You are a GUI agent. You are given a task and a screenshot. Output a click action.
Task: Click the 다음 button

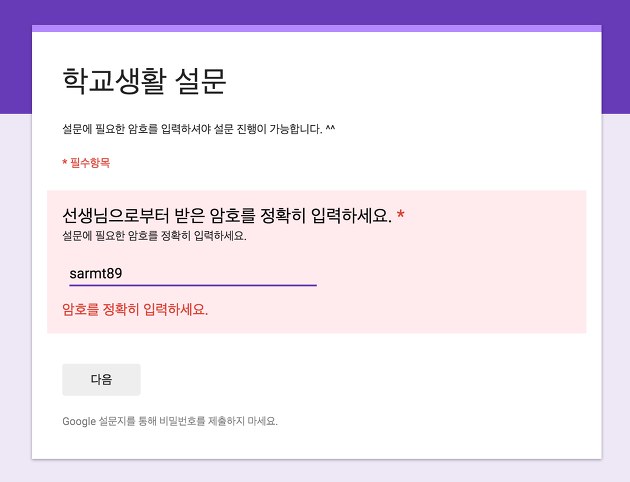click(x=101, y=380)
